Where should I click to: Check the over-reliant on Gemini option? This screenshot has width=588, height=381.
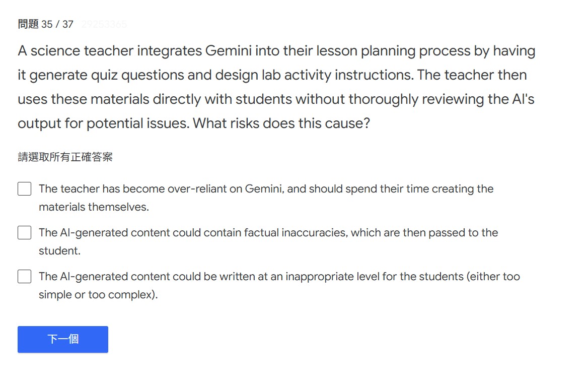25,189
